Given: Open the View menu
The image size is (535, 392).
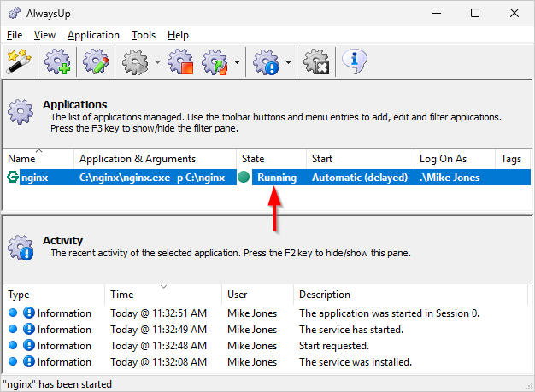Looking at the screenshot, I should click(x=44, y=35).
